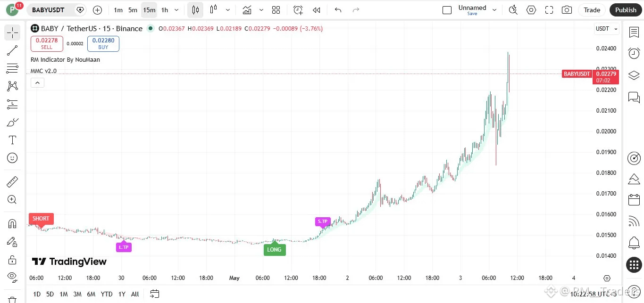Switch to 1m timeframe
The image size is (644, 303).
(x=118, y=10)
